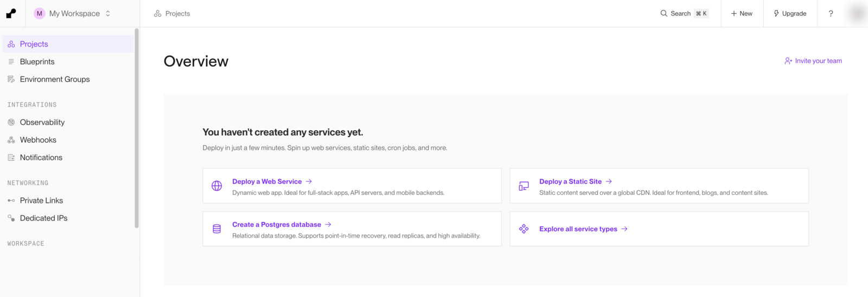Open the blurred user profile avatar
This screenshot has width=868, height=297.
(858, 14)
